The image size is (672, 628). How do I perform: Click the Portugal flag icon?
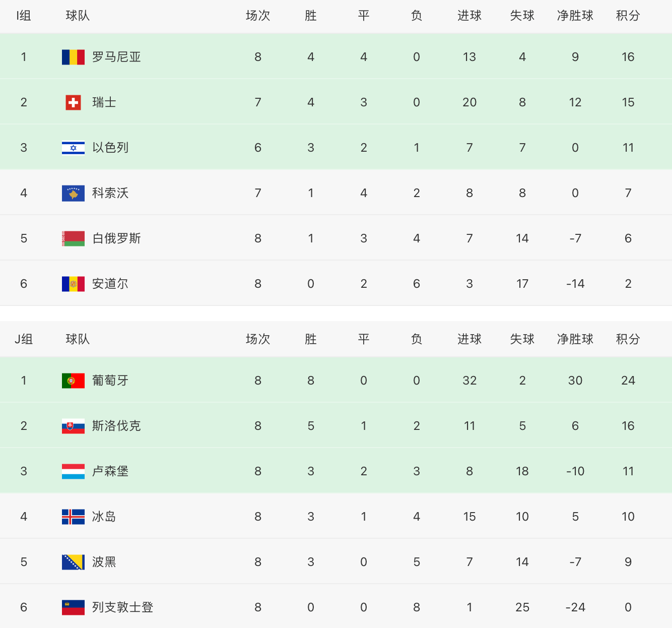pyautogui.click(x=73, y=381)
